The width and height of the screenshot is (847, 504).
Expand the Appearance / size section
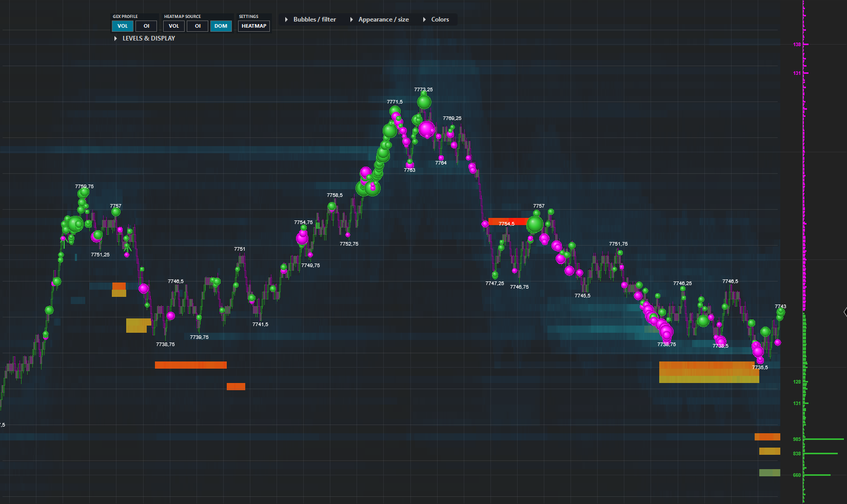click(380, 19)
